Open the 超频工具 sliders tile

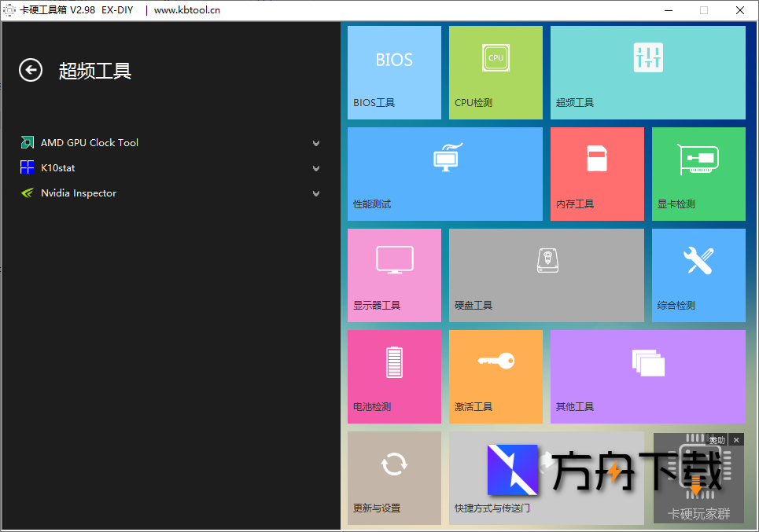coord(647,72)
